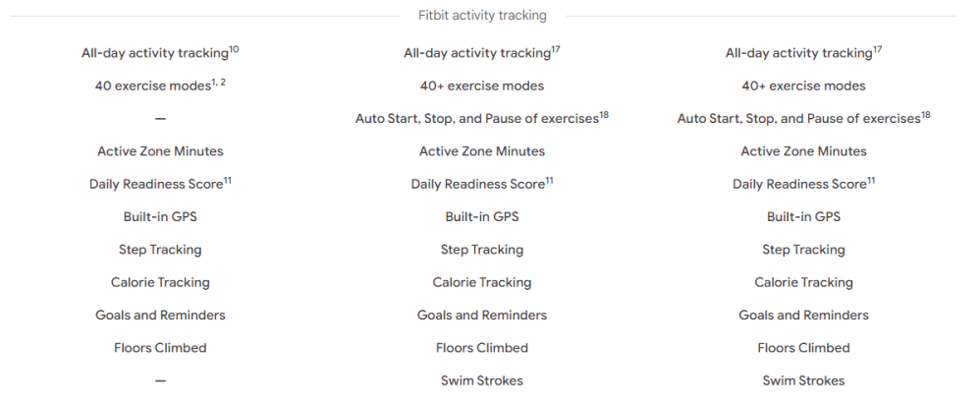The image size is (980, 408).
Task: Click the Fitbit activity tracking section heading
Action: 481,16
